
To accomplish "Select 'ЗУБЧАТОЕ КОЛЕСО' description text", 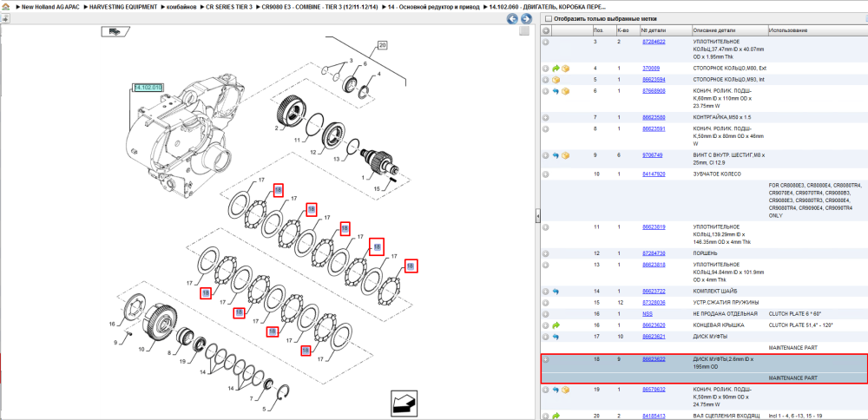I will (718, 174).
